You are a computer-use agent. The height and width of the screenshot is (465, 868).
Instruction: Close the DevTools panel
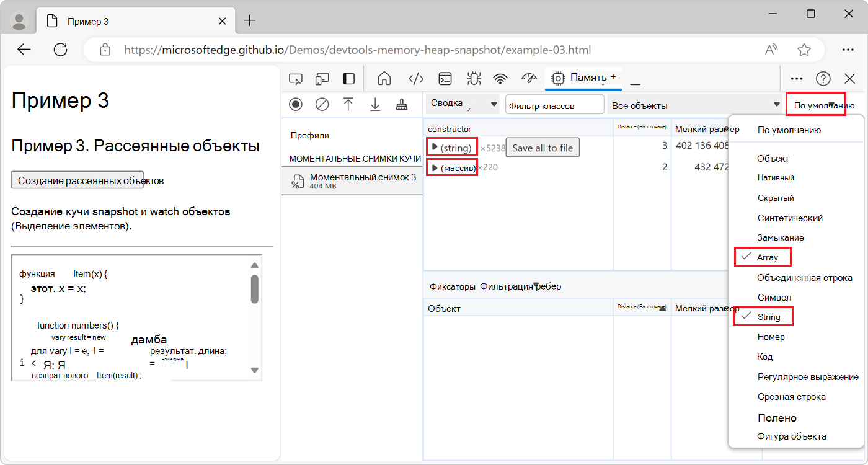850,79
